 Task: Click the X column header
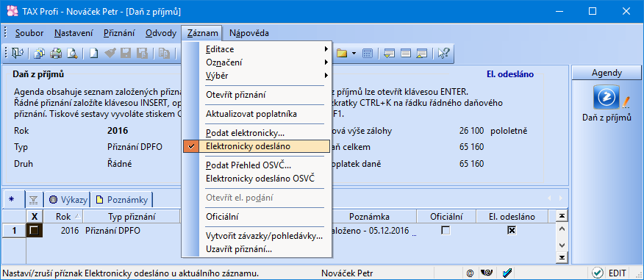35,216
